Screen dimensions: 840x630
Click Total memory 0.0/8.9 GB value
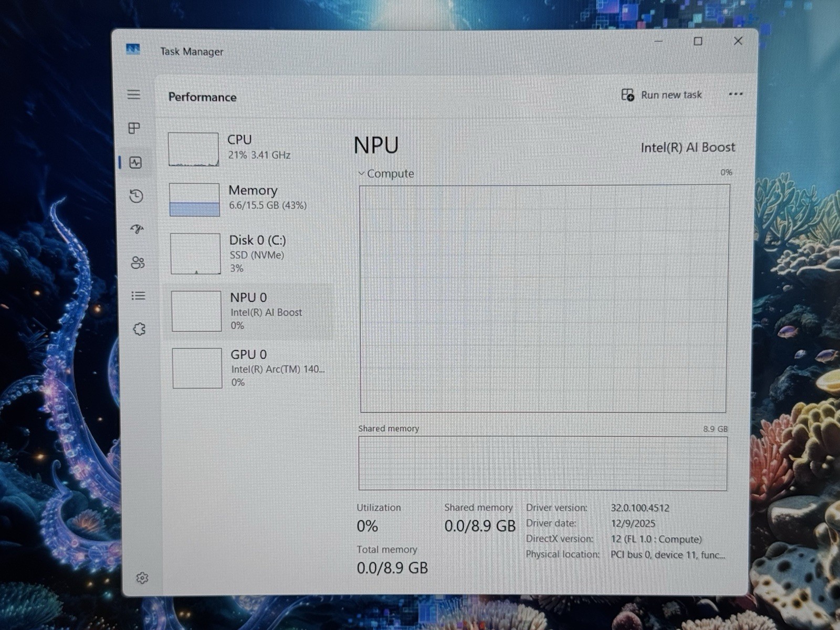[392, 568]
